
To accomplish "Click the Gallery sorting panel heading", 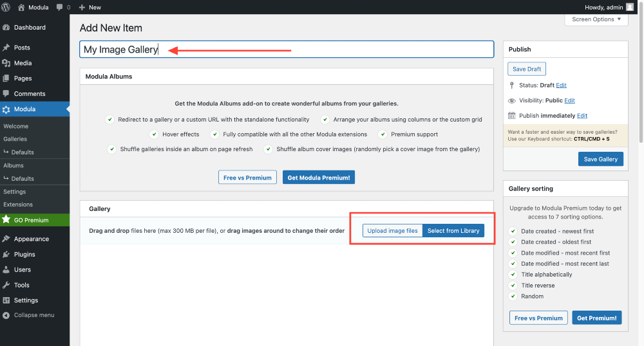I will [531, 188].
